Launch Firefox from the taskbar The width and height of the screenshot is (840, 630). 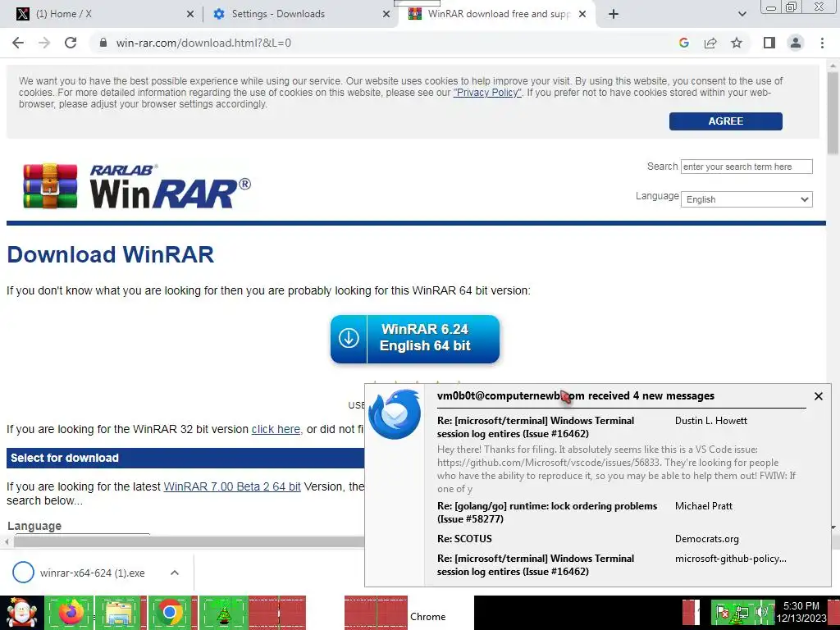coord(70,613)
